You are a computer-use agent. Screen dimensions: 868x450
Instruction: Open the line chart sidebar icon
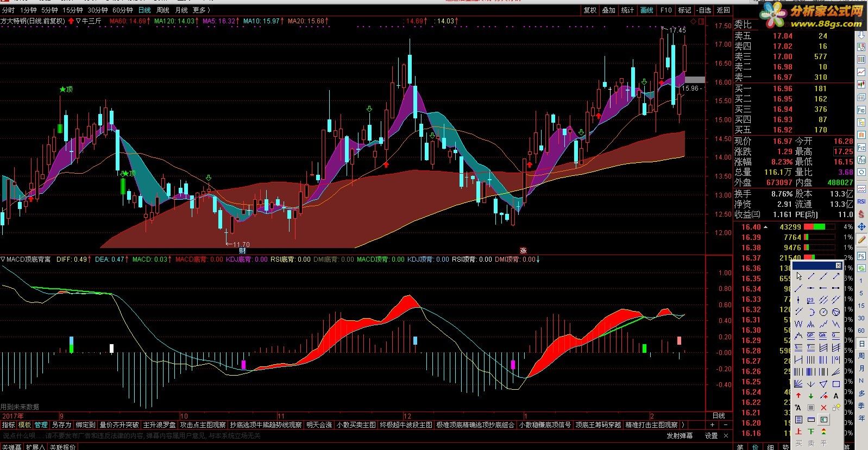[861, 72]
